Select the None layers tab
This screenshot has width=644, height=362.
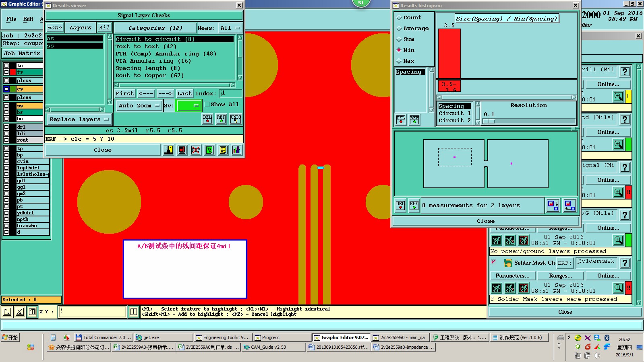point(54,28)
